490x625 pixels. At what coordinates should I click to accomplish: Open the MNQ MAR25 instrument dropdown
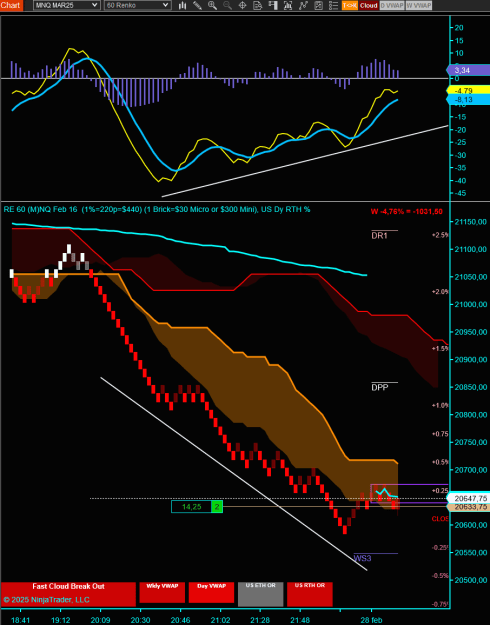point(66,5)
